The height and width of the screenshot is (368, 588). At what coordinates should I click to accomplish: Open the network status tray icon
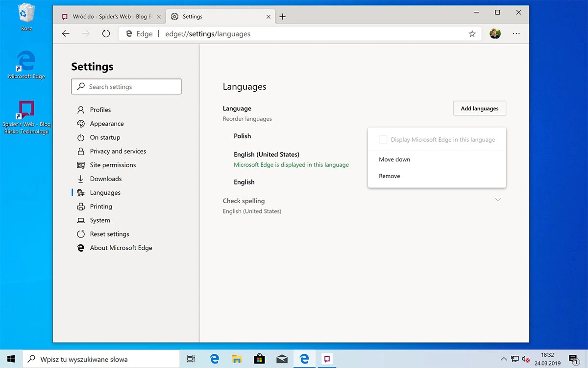click(515, 359)
